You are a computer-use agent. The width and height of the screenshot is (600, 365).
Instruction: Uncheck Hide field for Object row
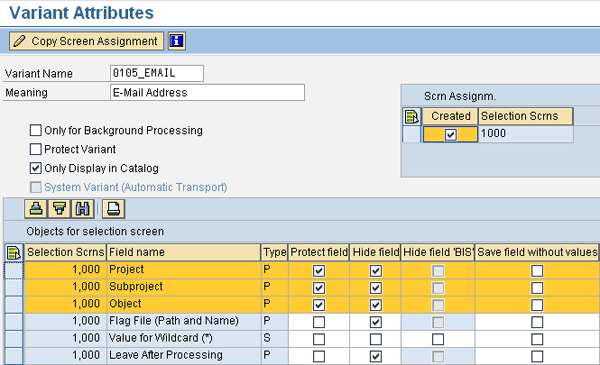(375, 305)
